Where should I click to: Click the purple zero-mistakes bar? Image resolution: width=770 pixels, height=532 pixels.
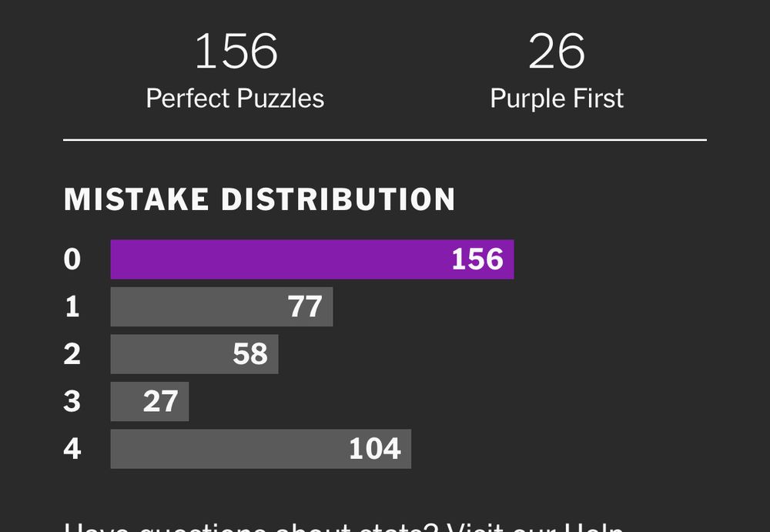tap(313, 259)
